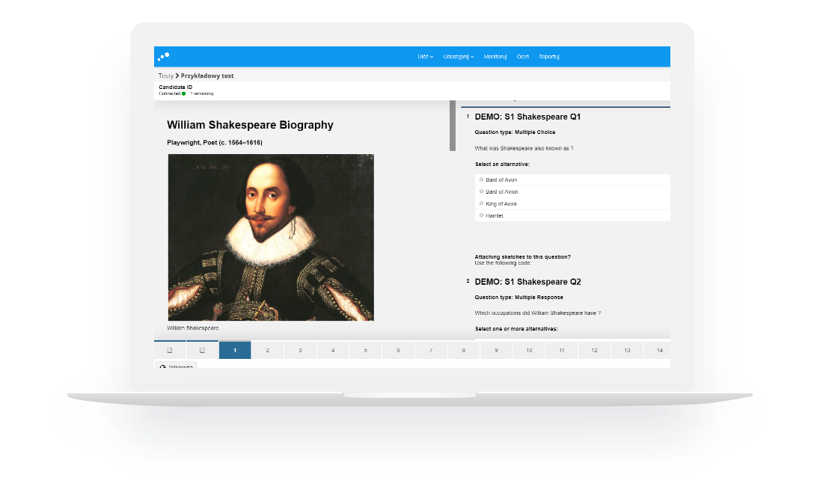Click the Wikipedia icon button
The image size is (820, 504).
176,366
